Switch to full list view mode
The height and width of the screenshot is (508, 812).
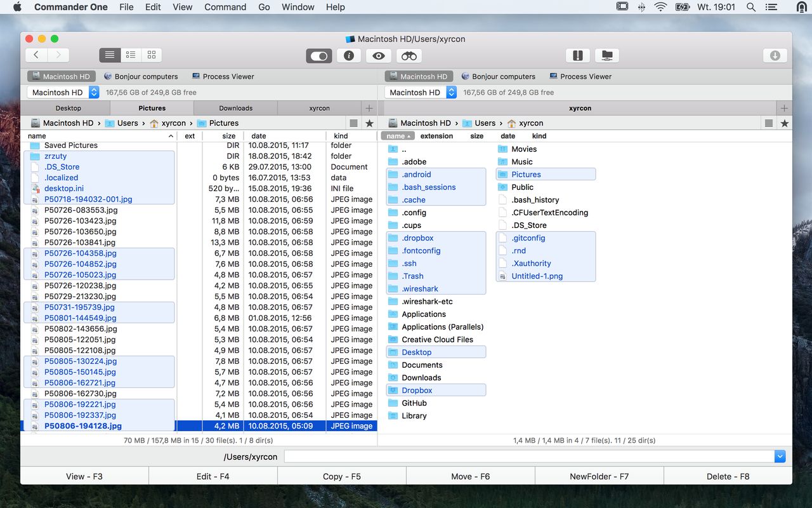(x=110, y=56)
